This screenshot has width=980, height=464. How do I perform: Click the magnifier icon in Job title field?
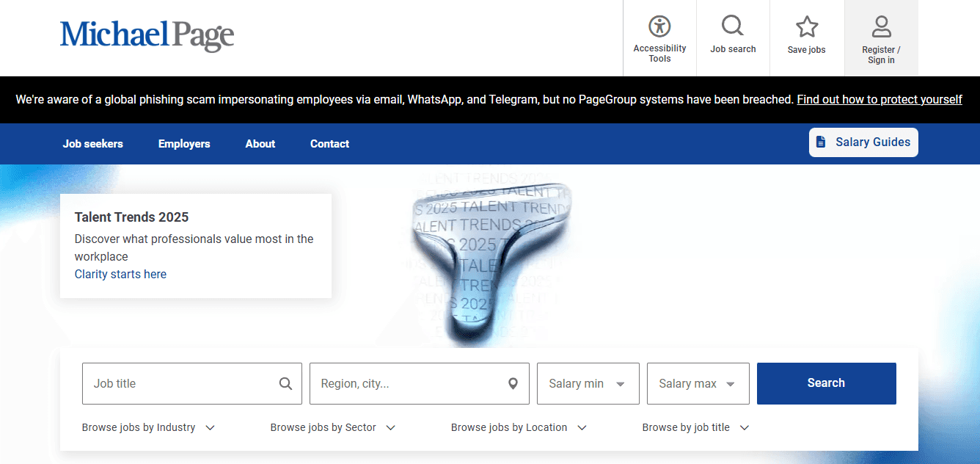[285, 383]
